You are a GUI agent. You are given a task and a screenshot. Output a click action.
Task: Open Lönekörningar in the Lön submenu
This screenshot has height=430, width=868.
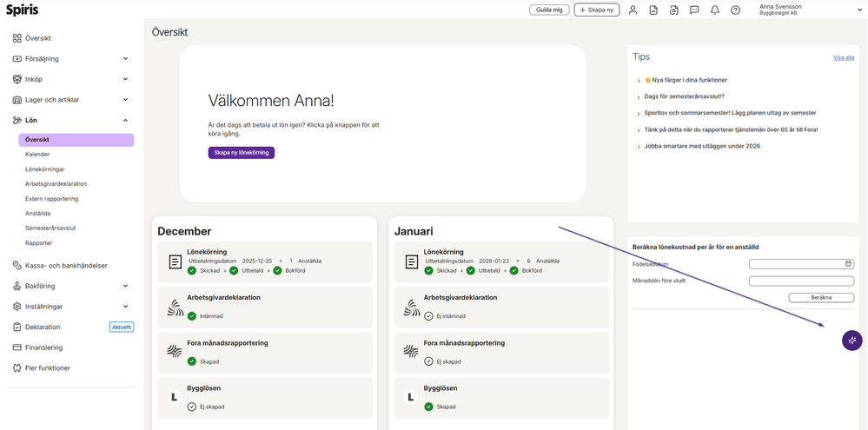coord(45,169)
